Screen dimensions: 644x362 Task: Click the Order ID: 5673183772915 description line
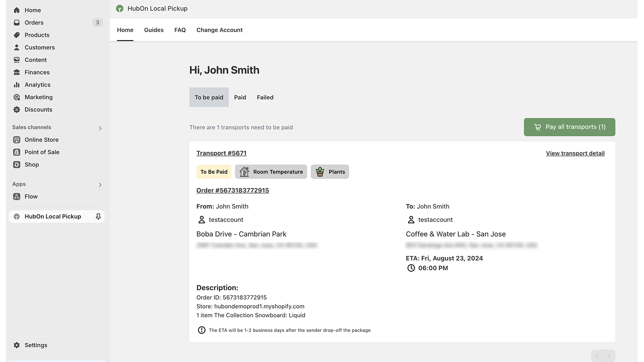(x=231, y=298)
